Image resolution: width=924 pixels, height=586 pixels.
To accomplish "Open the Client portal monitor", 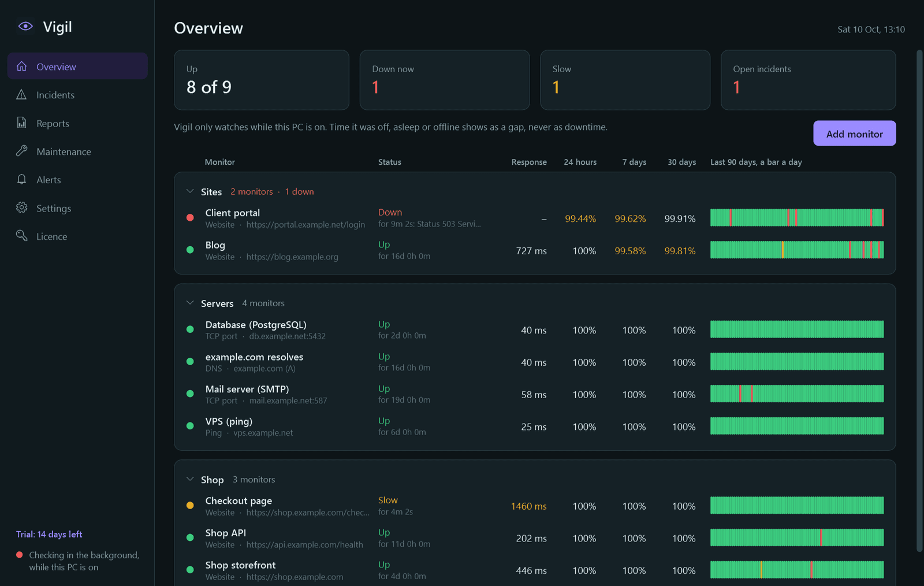I will pyautogui.click(x=535, y=218).
